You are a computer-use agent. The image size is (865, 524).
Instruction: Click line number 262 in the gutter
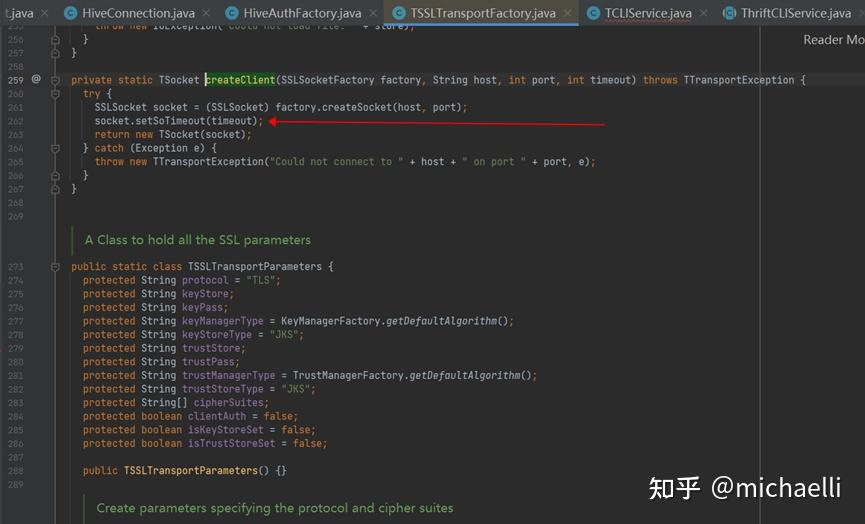(15, 121)
